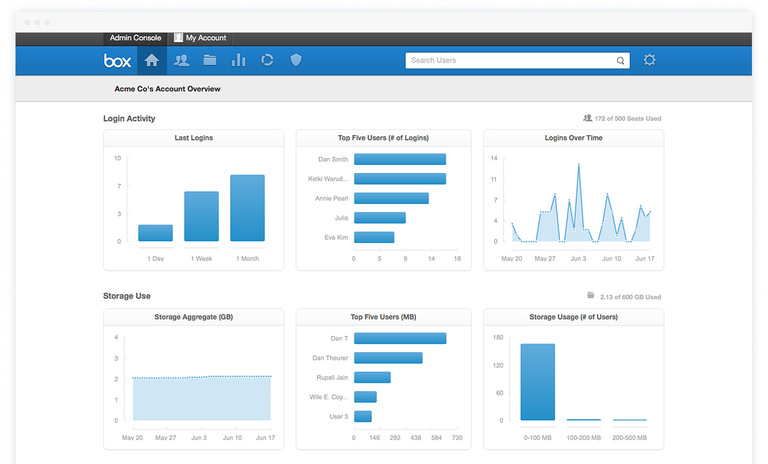Open the Home dashboard icon
The image size is (768, 464).
click(152, 60)
